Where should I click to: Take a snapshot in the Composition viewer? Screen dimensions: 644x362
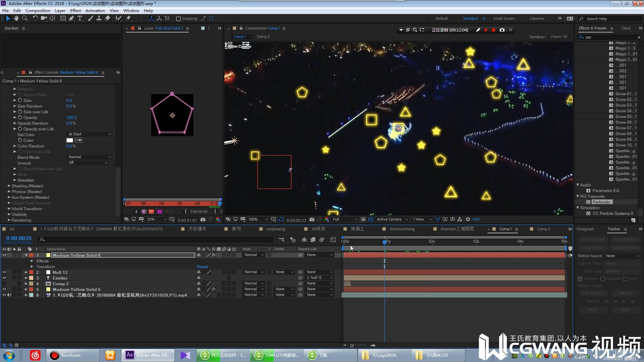point(312,220)
